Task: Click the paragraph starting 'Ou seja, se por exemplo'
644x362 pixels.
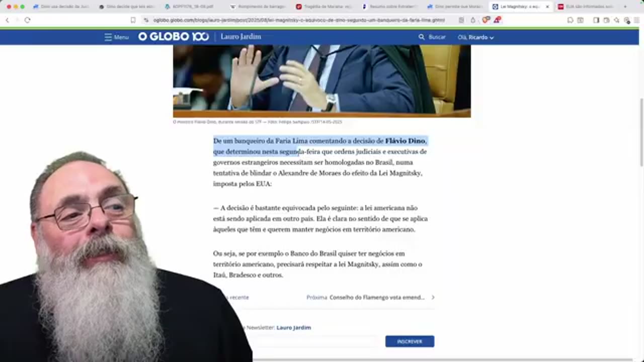Action: click(317, 264)
